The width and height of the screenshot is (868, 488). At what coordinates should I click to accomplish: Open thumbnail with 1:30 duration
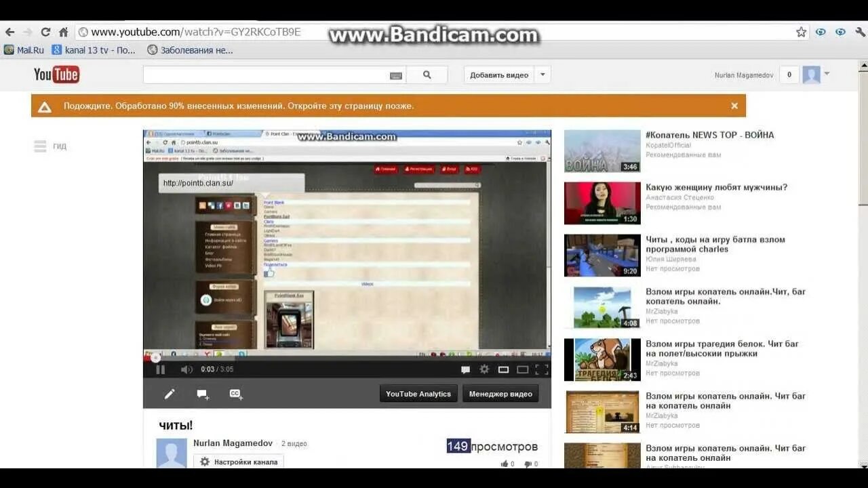tap(602, 203)
